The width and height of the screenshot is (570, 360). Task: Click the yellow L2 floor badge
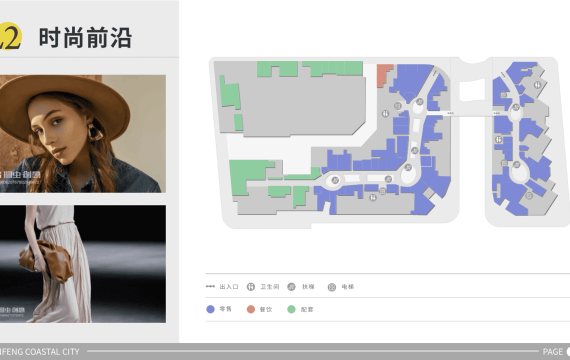tap(10, 36)
